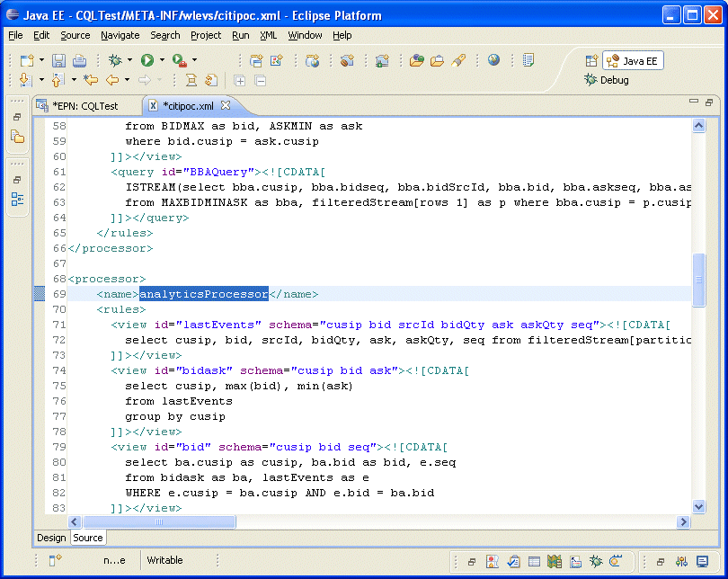Open the Navigate menu
This screenshot has height=579, width=728.
(x=120, y=35)
